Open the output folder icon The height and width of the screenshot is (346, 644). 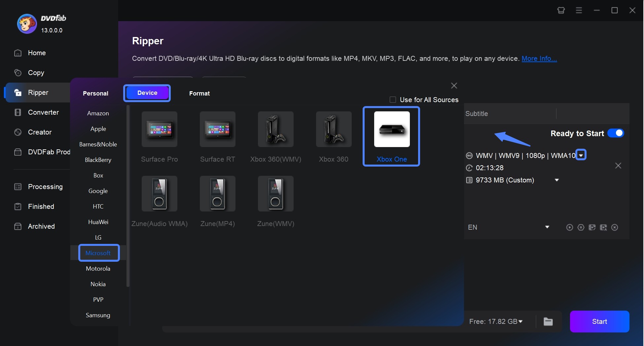(548, 322)
